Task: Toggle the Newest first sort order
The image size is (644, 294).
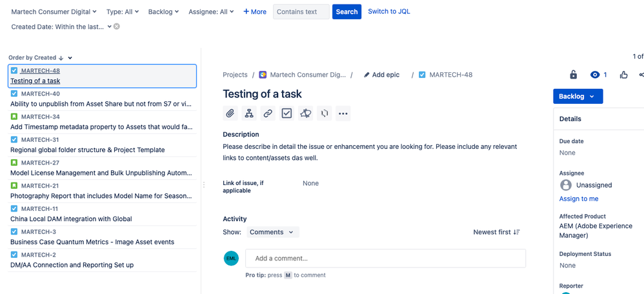Action: coord(497,232)
